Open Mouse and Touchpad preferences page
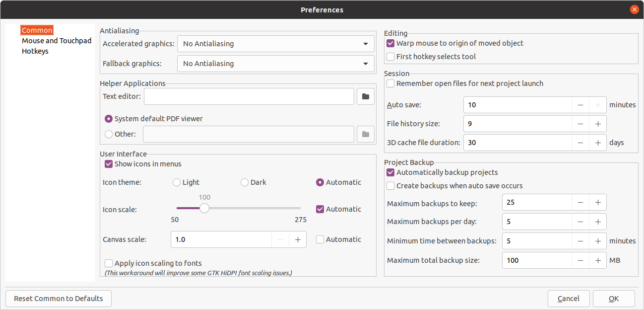 (57, 41)
